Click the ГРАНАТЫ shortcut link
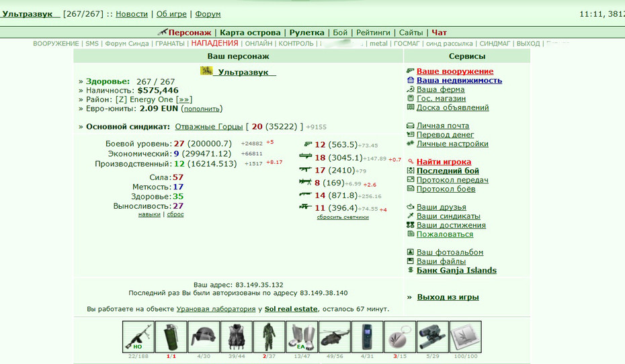This screenshot has width=625, height=364. point(170,44)
